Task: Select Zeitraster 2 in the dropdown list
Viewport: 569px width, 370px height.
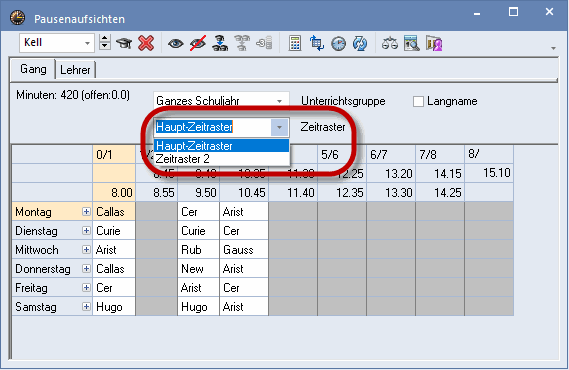Action: point(222,159)
